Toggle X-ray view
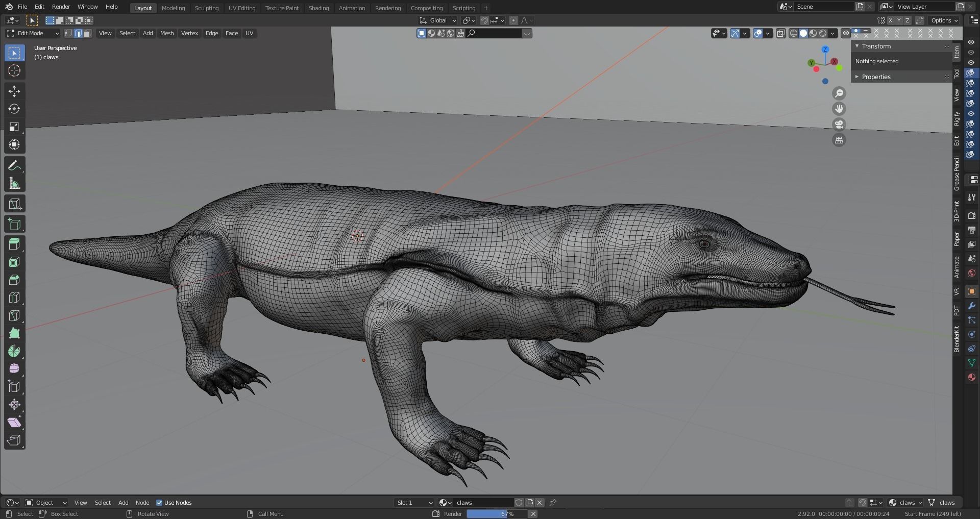This screenshot has height=519, width=980. point(781,33)
